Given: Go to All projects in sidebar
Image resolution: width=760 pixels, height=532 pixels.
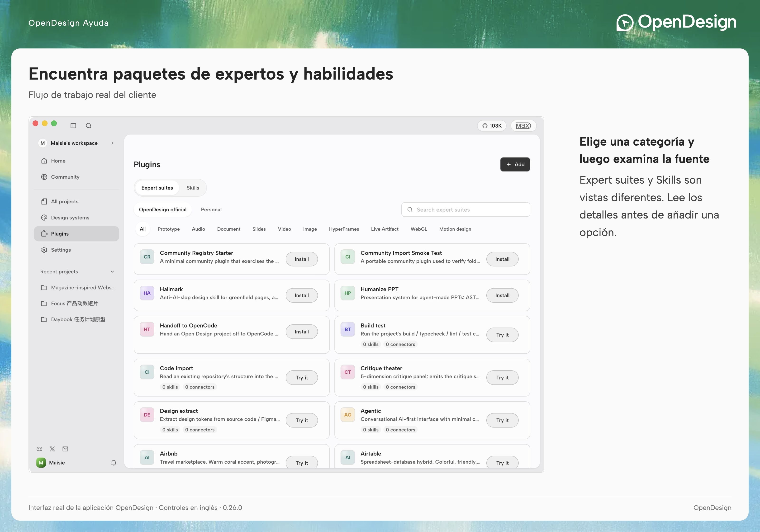Looking at the screenshot, I should pos(76,202).
